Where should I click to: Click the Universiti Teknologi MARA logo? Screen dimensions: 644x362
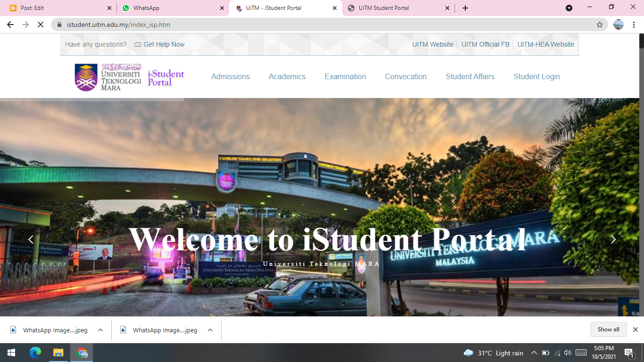[108, 77]
